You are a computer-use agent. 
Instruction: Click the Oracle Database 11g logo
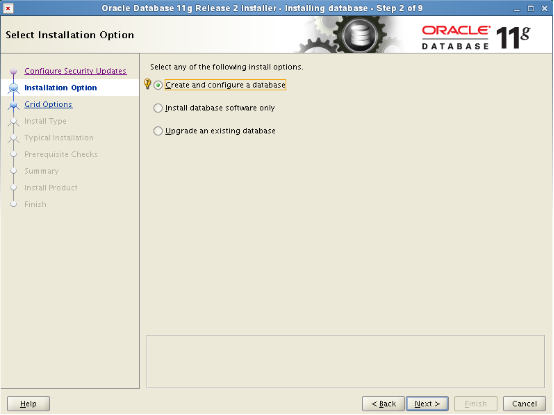476,37
